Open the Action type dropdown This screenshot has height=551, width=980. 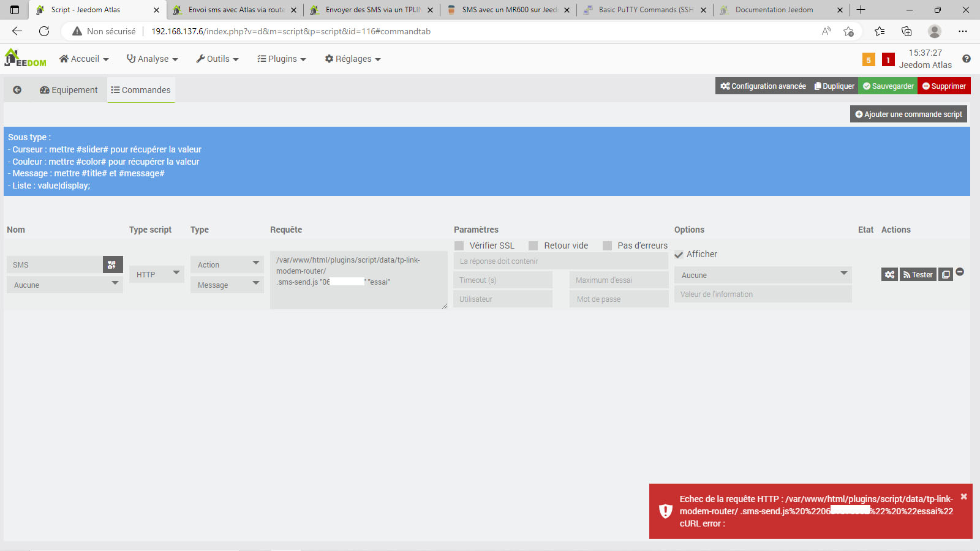(227, 264)
